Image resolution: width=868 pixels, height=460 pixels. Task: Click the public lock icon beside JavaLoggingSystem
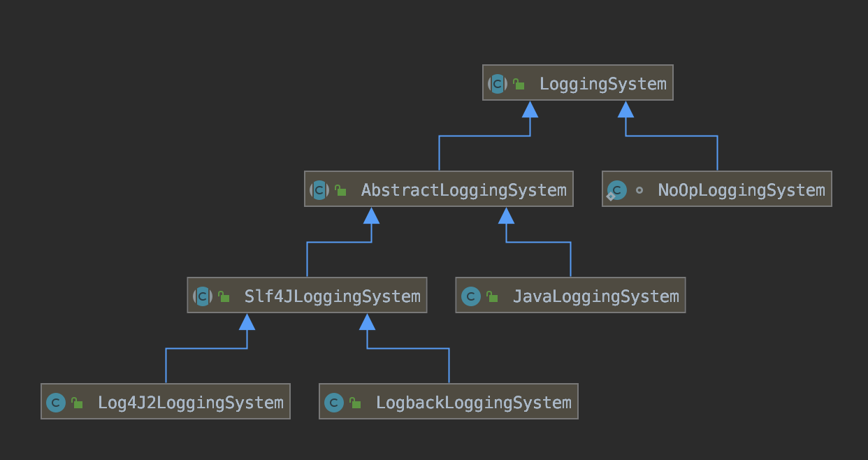(492, 296)
